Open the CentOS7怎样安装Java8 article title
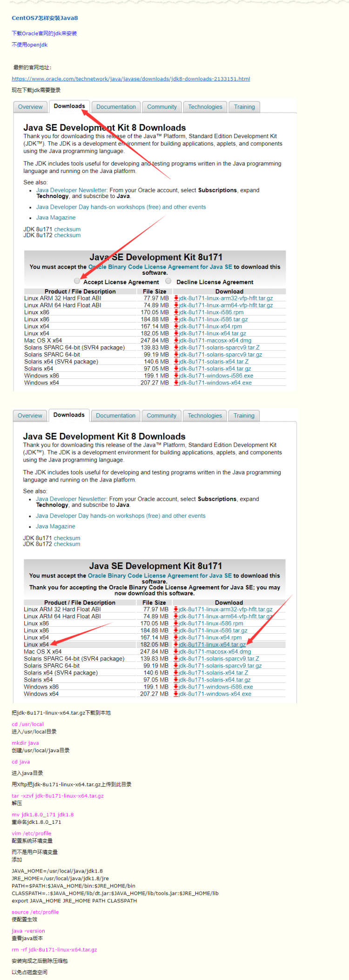The height and width of the screenshot is (980, 349). (45, 18)
